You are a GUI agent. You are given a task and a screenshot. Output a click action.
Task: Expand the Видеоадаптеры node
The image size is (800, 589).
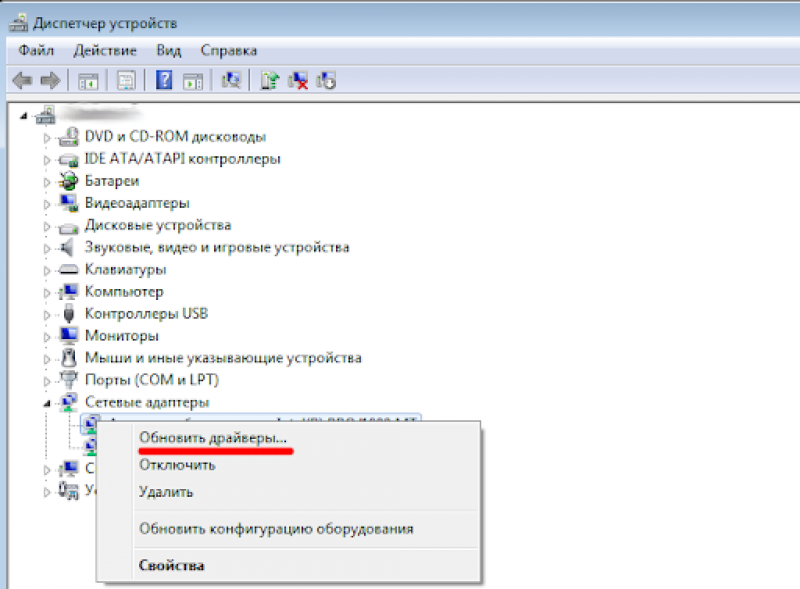pyautogui.click(x=47, y=204)
